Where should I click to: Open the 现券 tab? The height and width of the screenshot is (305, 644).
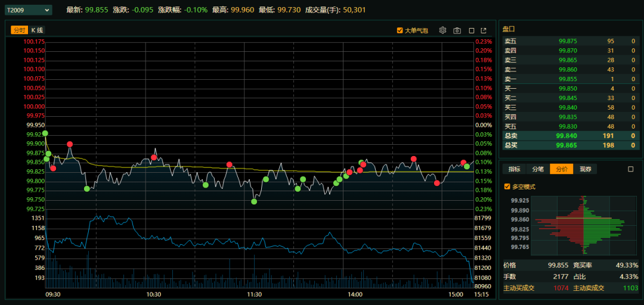[x=586, y=169]
